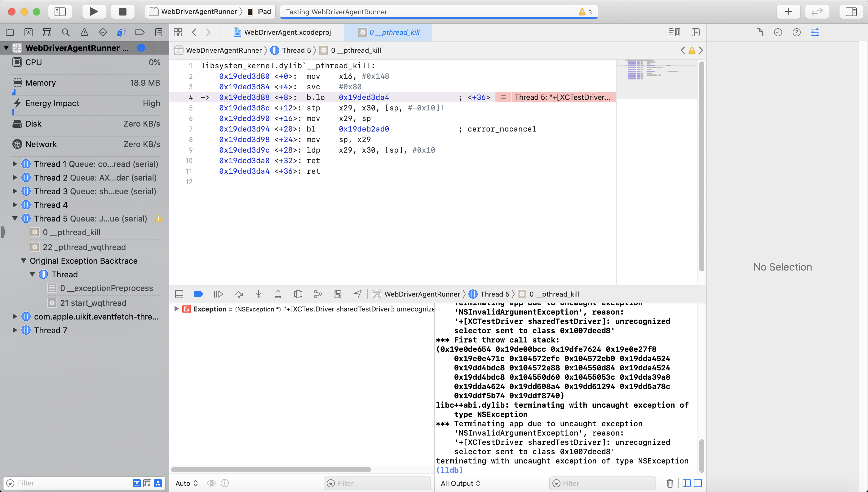Click WebDriverAgentRunner in editor jump bar
This screenshot has height=492, width=868.
click(x=218, y=50)
